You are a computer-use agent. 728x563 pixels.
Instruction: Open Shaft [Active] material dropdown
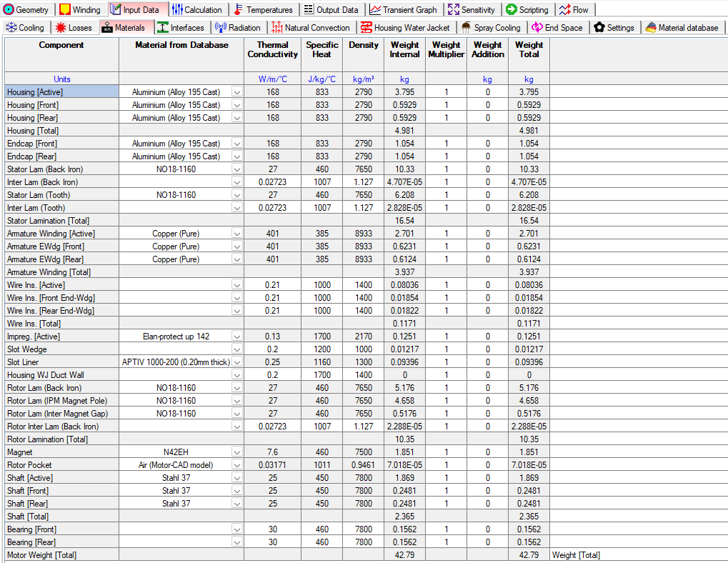pyautogui.click(x=236, y=478)
